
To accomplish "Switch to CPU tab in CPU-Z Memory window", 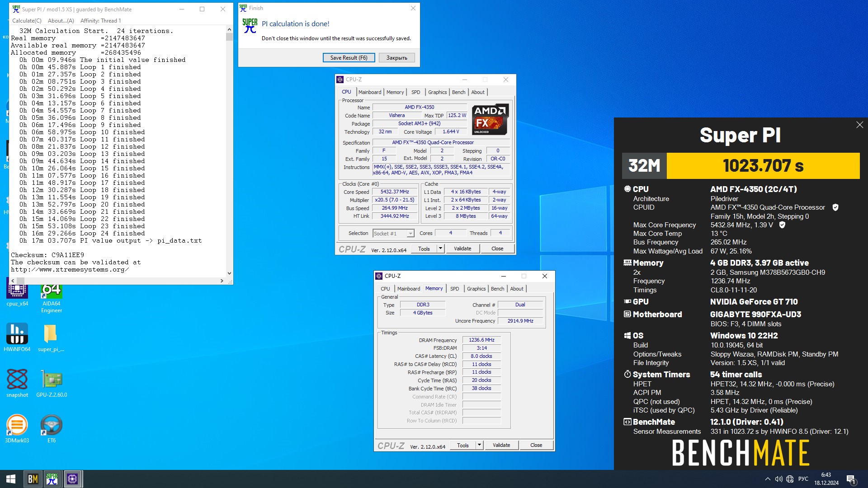I will tap(385, 289).
